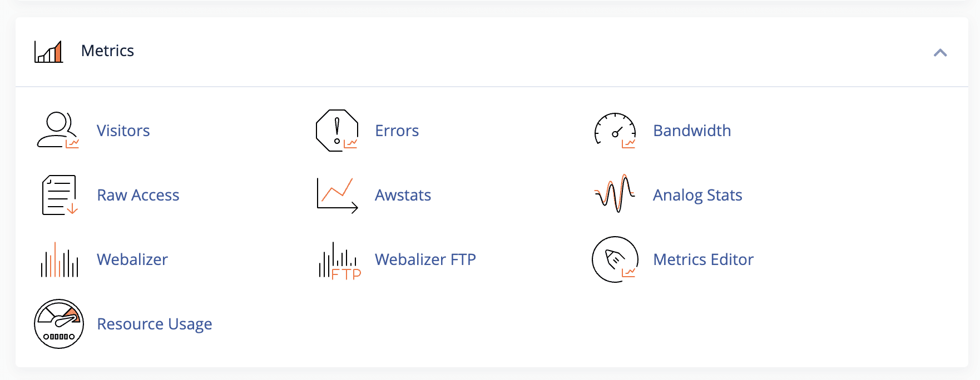Open the Bandwidth text link

coord(692,131)
